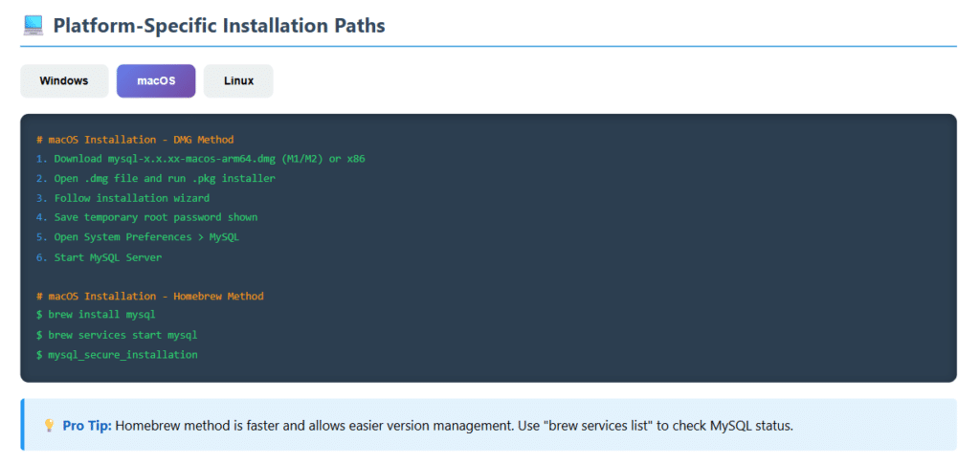
Task: Click the laptop icon beside the heading
Action: pyautogui.click(x=33, y=26)
